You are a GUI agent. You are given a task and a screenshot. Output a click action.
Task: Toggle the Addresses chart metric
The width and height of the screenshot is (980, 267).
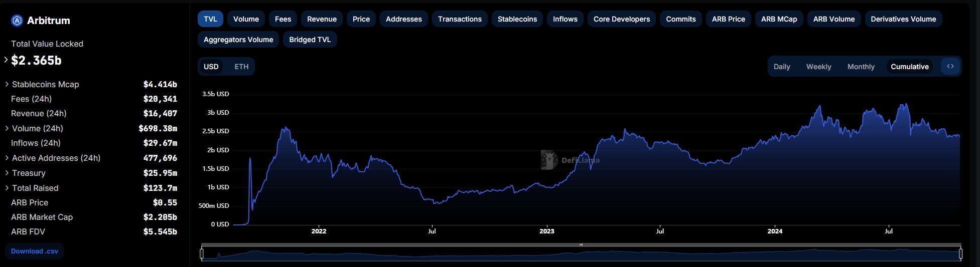[x=404, y=19]
